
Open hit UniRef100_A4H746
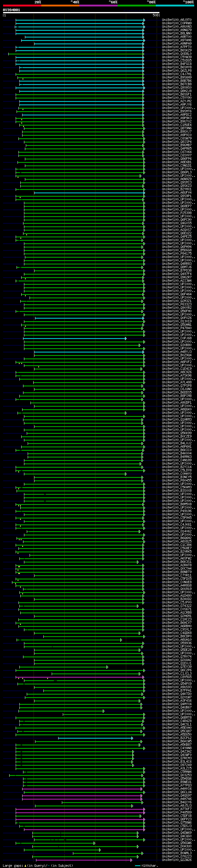pos(177,799)
